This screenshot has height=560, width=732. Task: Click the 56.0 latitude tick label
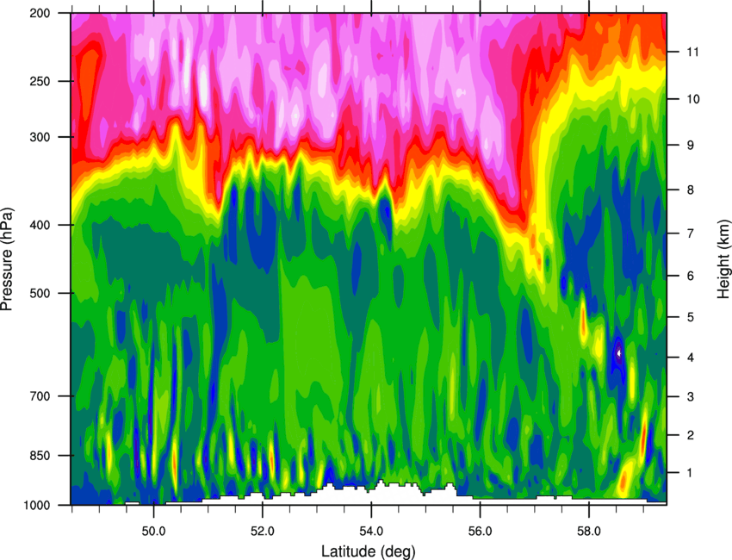[481, 531]
